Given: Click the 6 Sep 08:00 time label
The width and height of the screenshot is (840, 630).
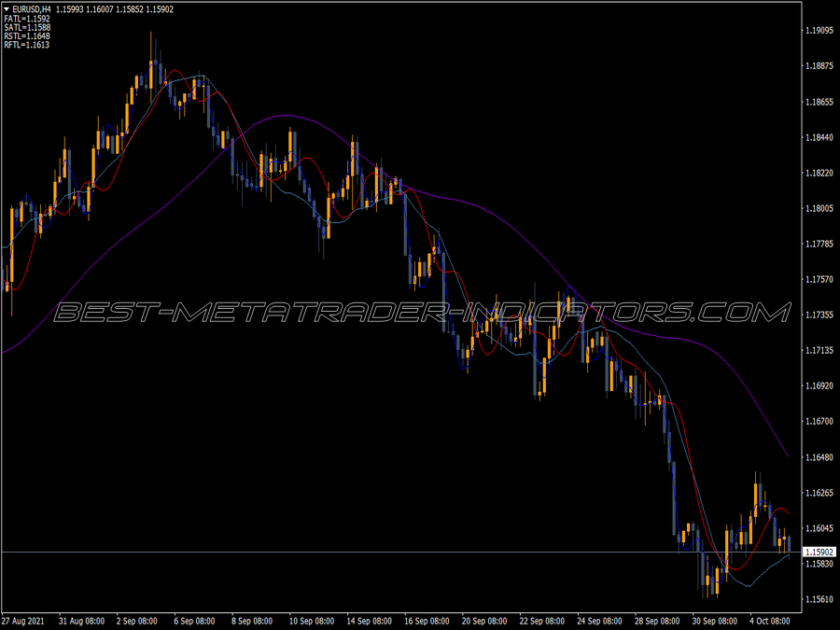Looking at the screenshot, I should [194, 621].
